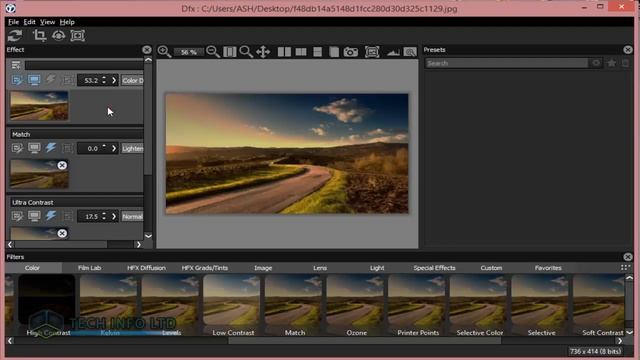Viewport: 640px width, 360px height.
Task: Open the Help menu
Action: [x=67, y=22]
